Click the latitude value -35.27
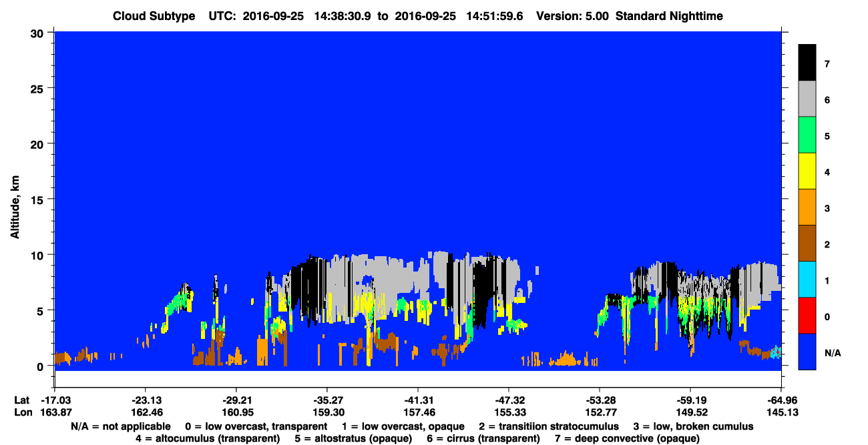This screenshot has height=445, width=868. tap(327, 400)
